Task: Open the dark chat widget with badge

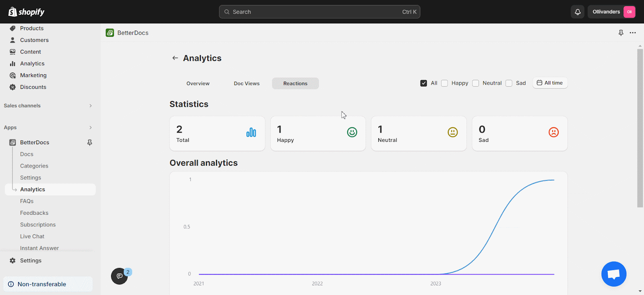Action: [120, 276]
